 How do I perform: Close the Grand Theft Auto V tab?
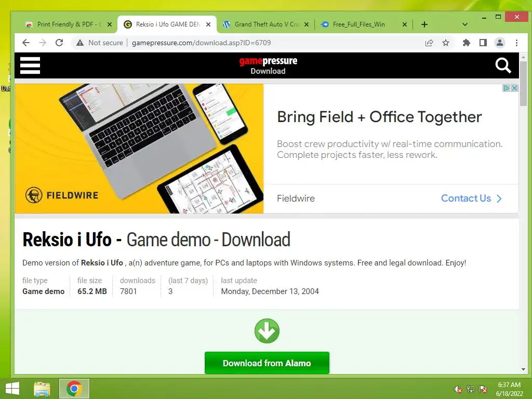(307, 24)
